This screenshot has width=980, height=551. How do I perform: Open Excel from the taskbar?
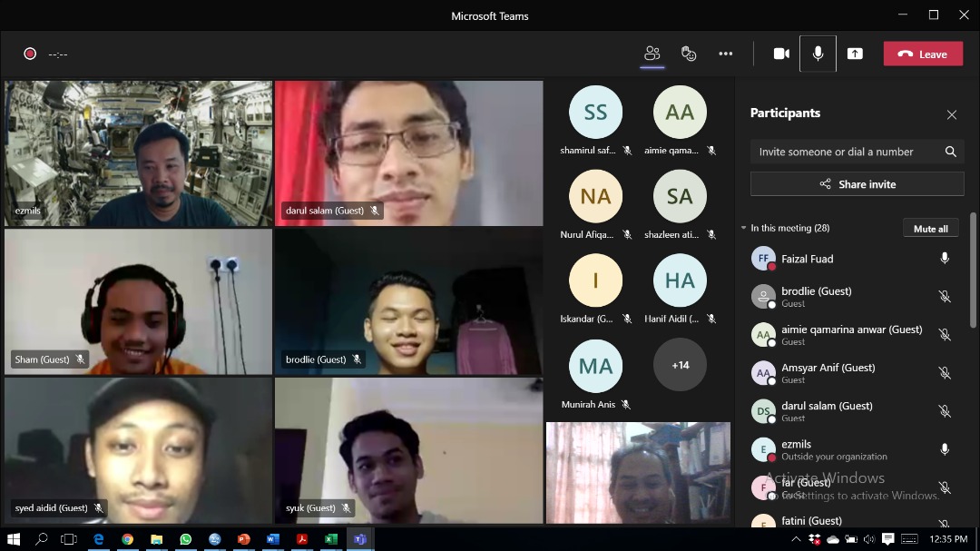(330, 539)
